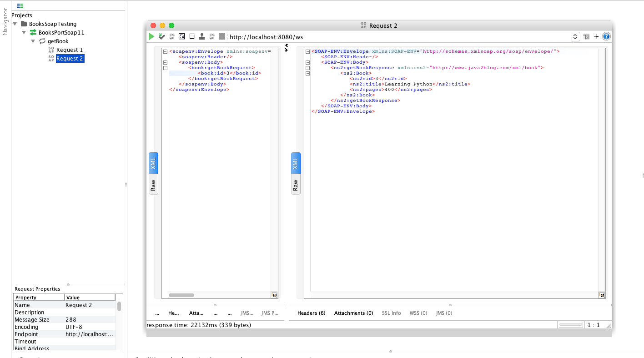Select the BooksPortSoap11 interface in tree
The width and height of the screenshot is (644, 358).
(x=61, y=33)
